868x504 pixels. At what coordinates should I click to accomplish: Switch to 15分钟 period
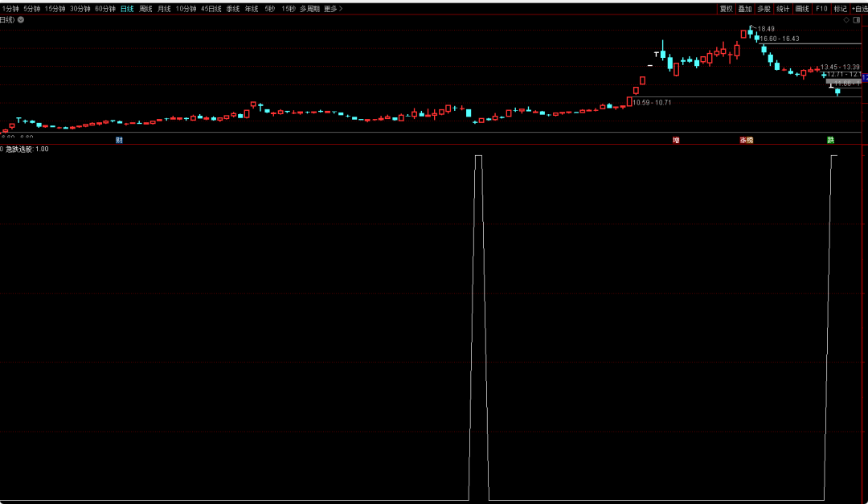pos(55,9)
